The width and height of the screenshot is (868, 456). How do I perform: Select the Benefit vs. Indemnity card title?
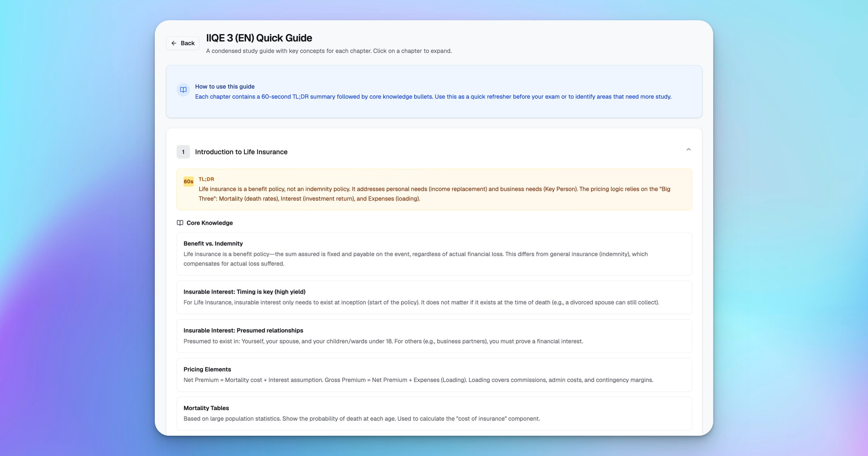pos(213,244)
